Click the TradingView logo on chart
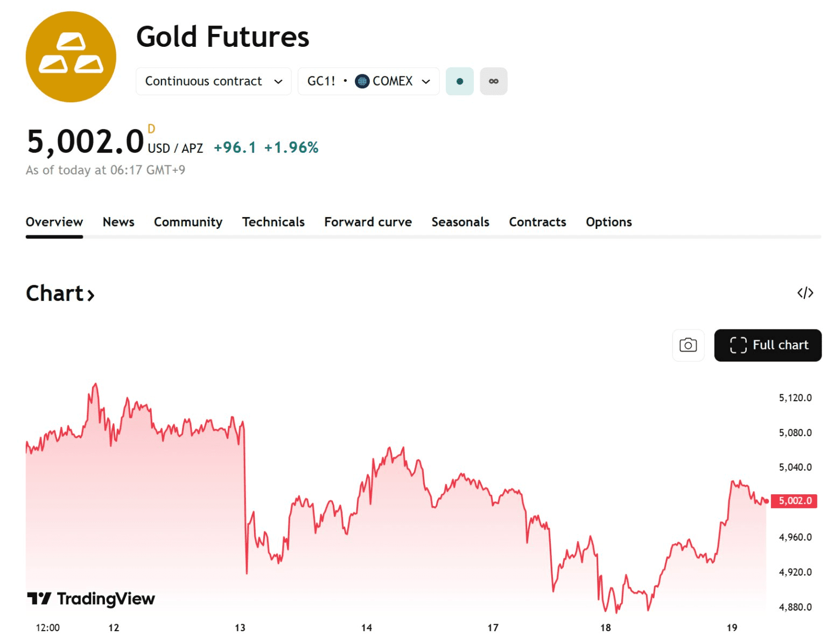The image size is (827, 644). 91,598
